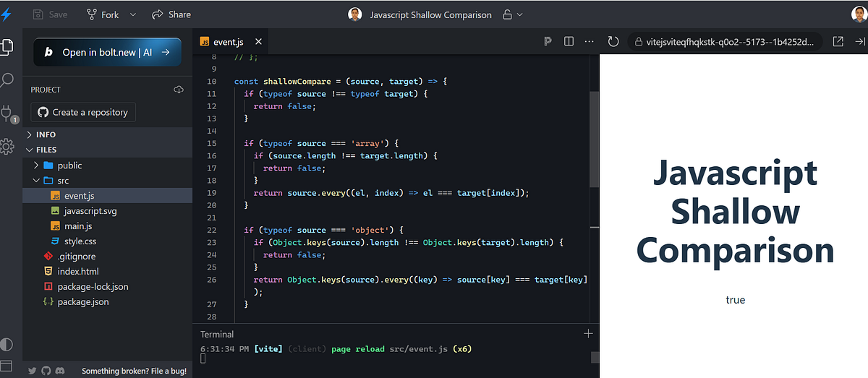Image resolution: width=868 pixels, height=378 pixels.
Task: Open style.css in the file tree
Action: point(107,241)
